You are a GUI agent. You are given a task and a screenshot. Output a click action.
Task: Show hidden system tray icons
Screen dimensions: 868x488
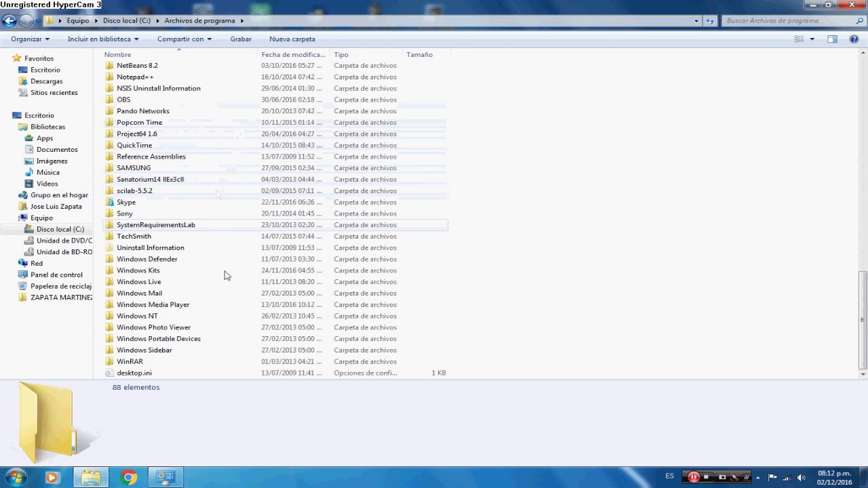click(758, 477)
